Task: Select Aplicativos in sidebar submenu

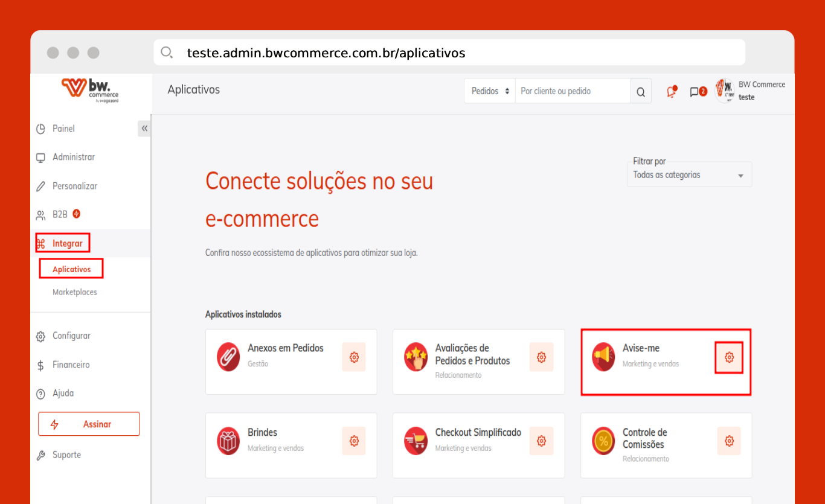Action: (71, 269)
